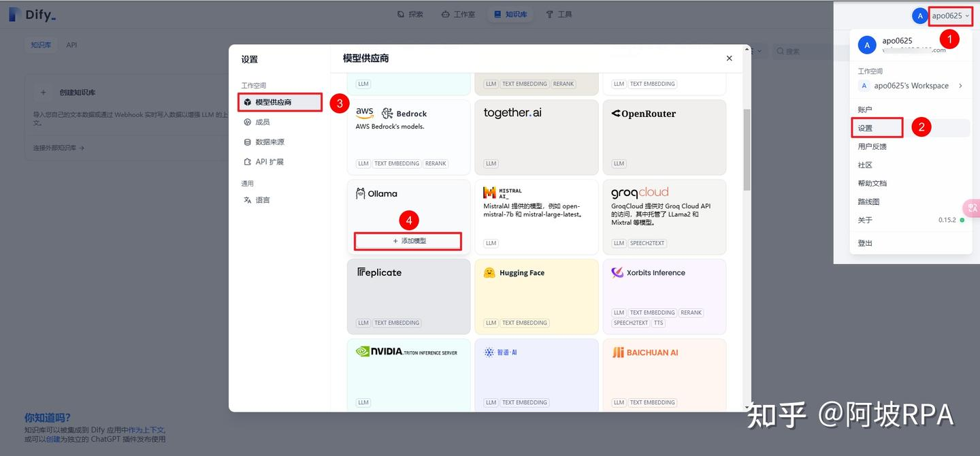
Task: Switch to 知识库 sub-tab behind dialog
Action: (41, 45)
